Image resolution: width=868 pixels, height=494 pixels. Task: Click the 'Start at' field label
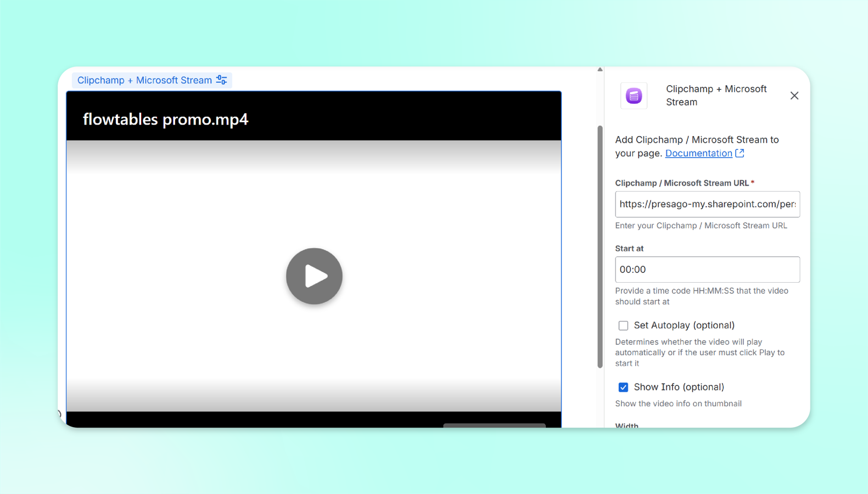[x=629, y=249]
